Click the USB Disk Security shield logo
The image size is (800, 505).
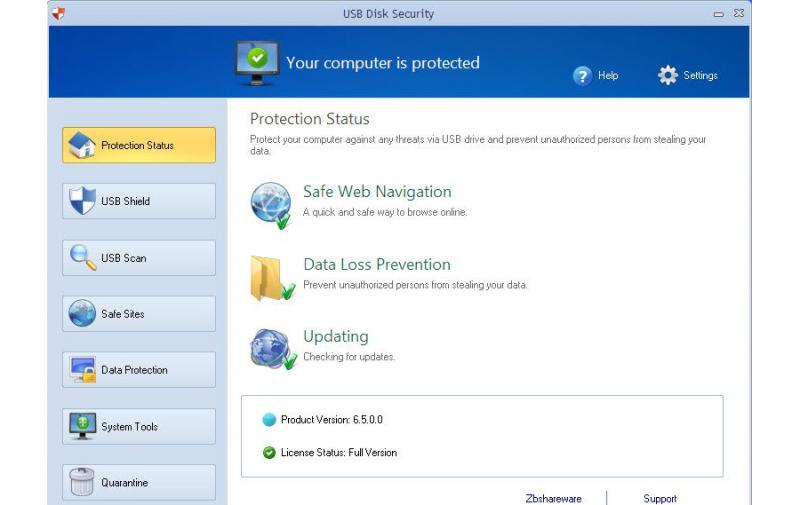click(x=59, y=14)
